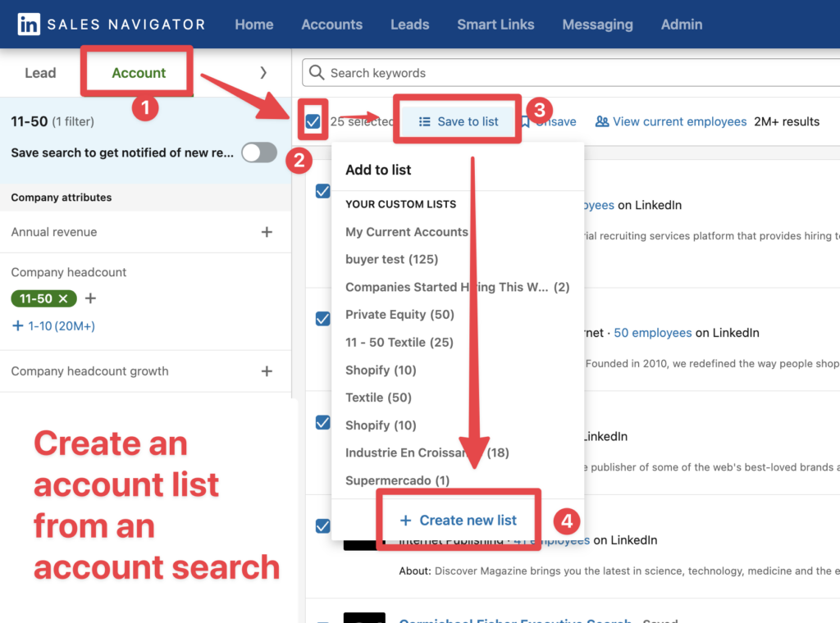This screenshot has height=623, width=840.
Task: Add another Company headcount value with plus
Action: click(x=90, y=298)
